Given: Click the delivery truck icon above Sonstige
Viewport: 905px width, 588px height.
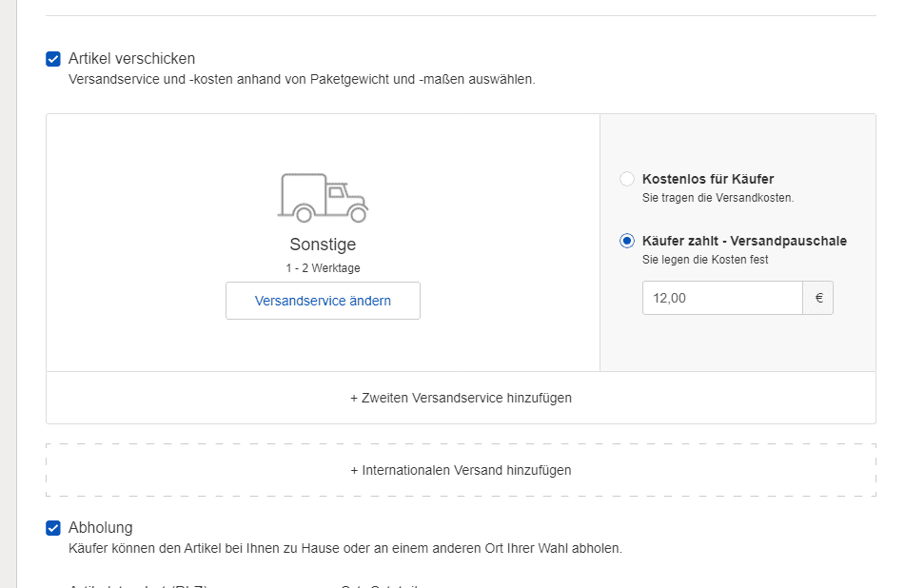Looking at the screenshot, I should pyautogui.click(x=323, y=197).
